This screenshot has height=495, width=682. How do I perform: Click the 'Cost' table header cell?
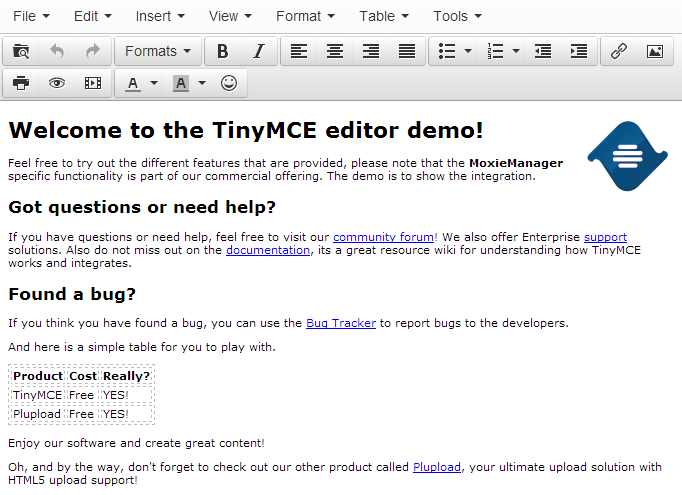83,376
